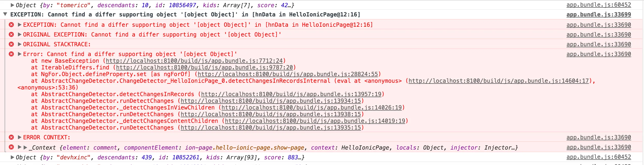644x165 pixels.
Task: Open the app.bundle.js:14026:19 stack link
Action: pyautogui.click(x=312, y=107)
